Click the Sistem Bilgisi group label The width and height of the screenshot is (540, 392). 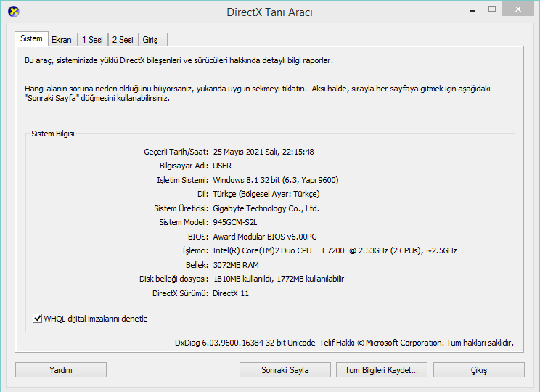click(53, 134)
